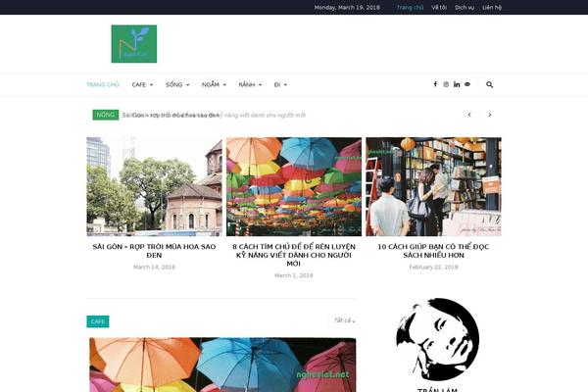This screenshot has width=588, height=392.
Task: Open the Tất cả filter dropdown
Action: coord(345,320)
